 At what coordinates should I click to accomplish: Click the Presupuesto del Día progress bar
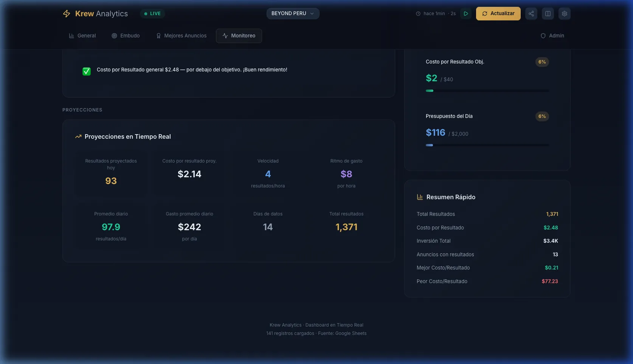(x=487, y=145)
